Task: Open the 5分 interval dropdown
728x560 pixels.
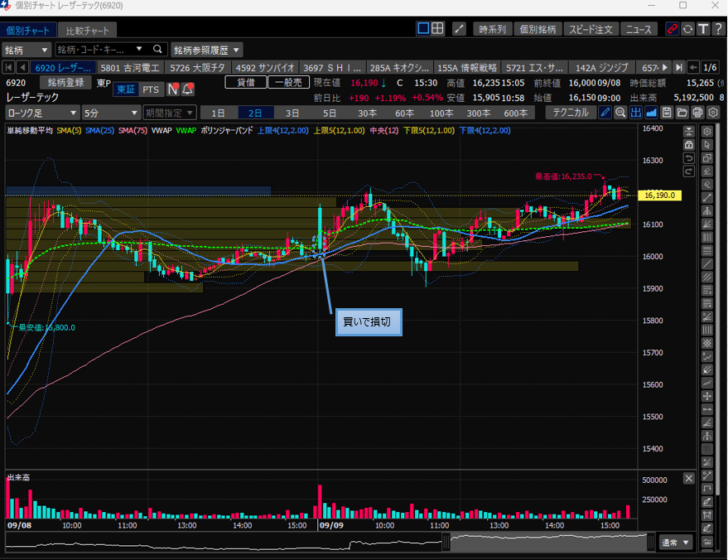Action: (x=110, y=113)
